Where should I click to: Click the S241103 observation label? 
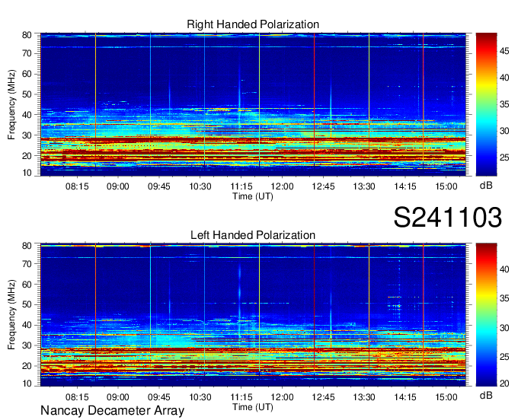448,218
